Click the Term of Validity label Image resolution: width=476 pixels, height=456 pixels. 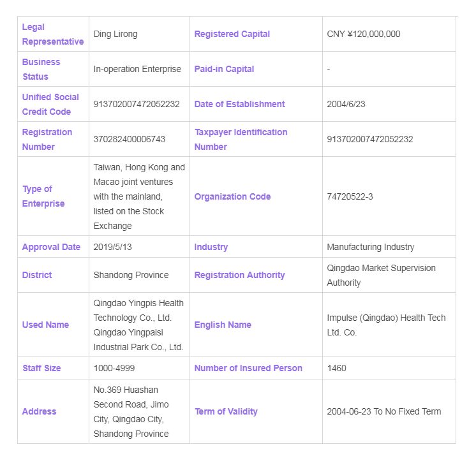click(x=226, y=411)
